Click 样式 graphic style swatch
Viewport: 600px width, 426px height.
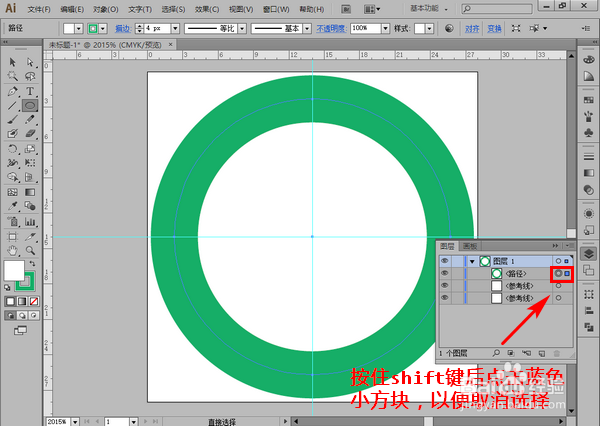tap(420, 28)
